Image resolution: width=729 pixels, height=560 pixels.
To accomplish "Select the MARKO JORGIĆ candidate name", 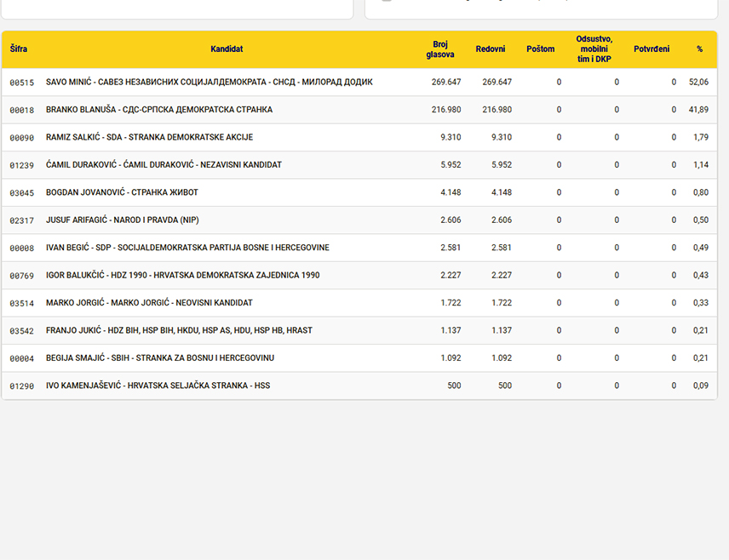I will point(149,302).
